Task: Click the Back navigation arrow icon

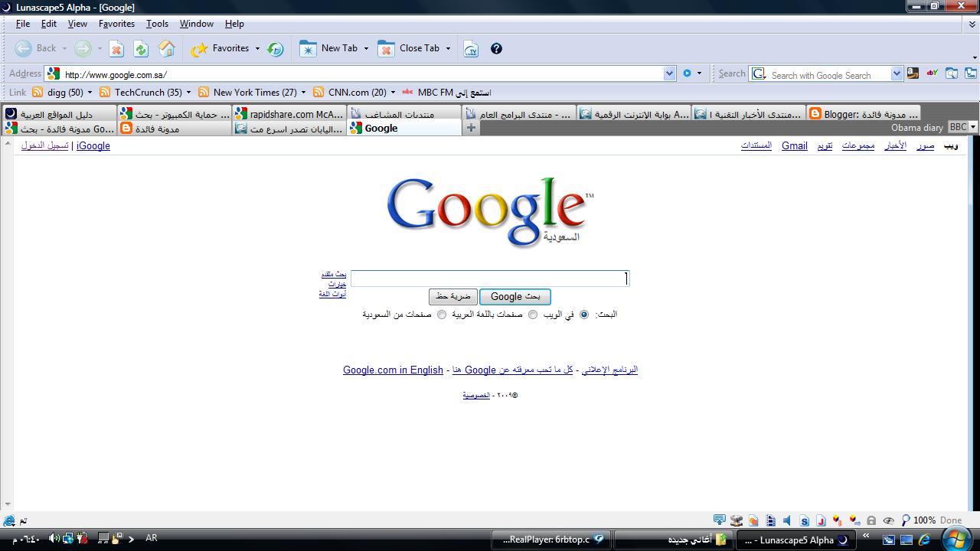Action: tap(24, 48)
